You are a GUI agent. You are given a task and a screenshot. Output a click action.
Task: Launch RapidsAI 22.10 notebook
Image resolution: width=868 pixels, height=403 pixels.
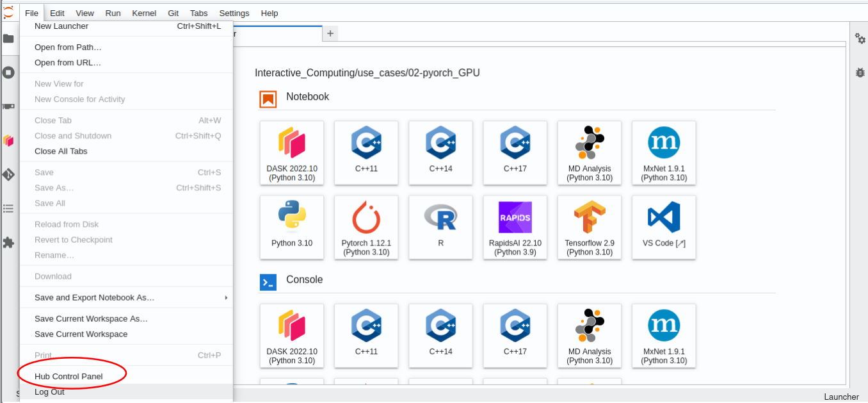pos(515,227)
